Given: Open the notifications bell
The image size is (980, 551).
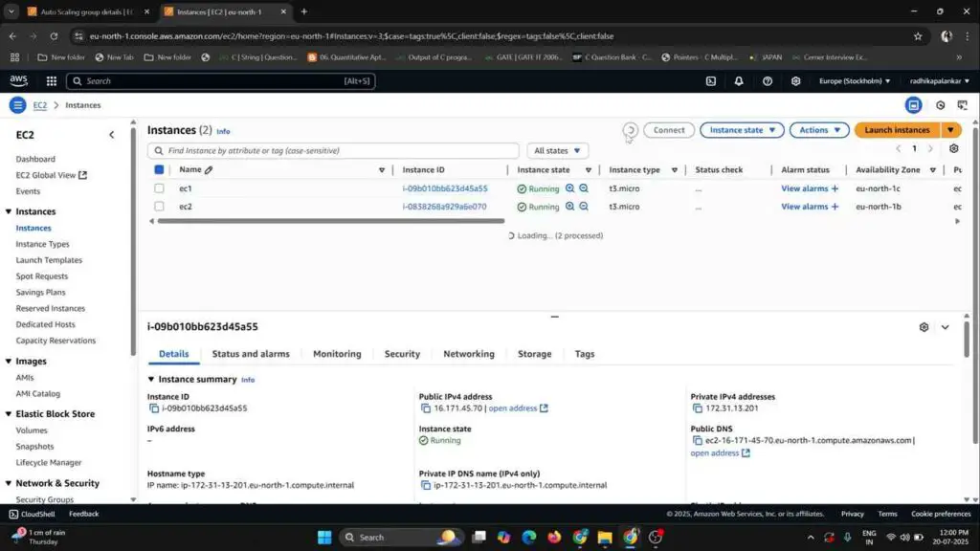Looking at the screenshot, I should click(739, 81).
